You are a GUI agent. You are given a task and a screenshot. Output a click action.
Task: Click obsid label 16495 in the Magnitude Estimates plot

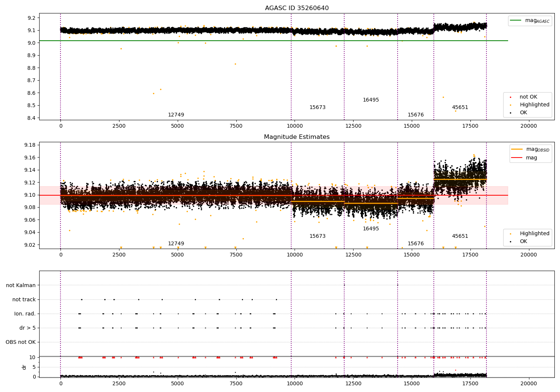(x=371, y=228)
